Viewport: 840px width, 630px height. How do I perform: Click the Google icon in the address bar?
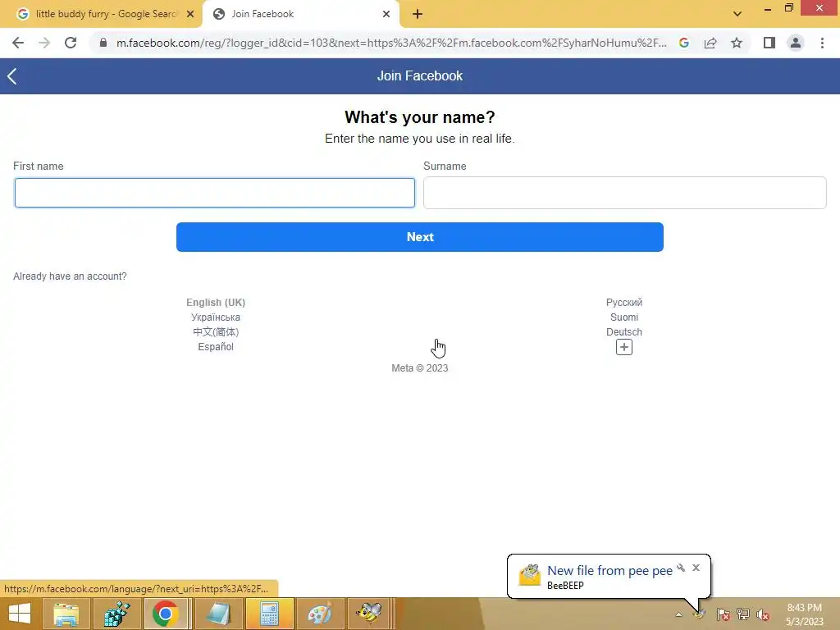(x=684, y=43)
